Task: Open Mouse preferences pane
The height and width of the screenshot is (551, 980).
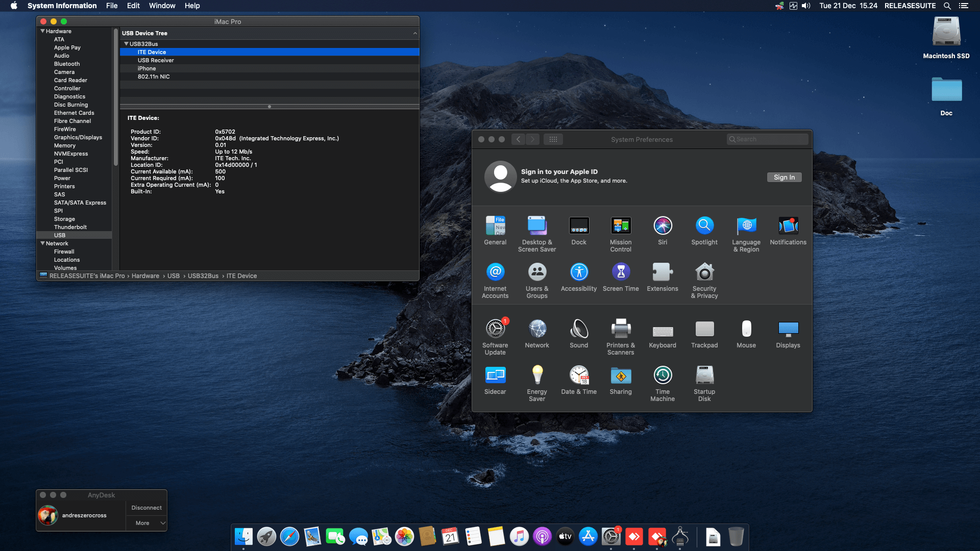Action: coord(746,334)
